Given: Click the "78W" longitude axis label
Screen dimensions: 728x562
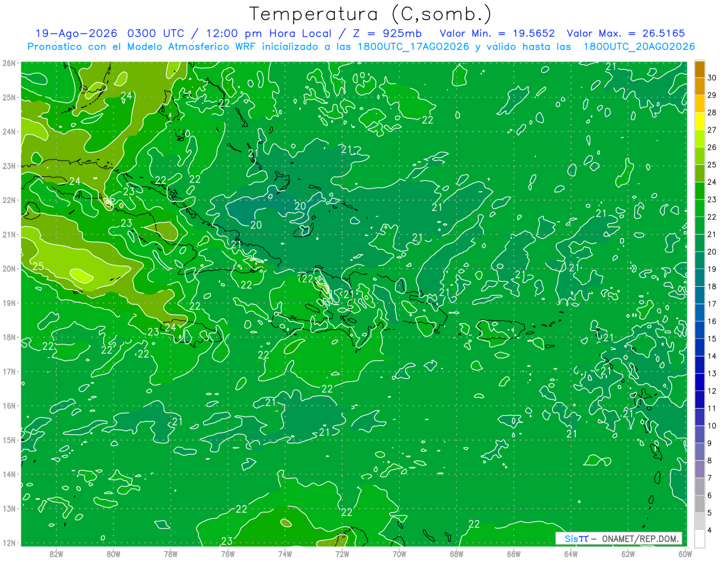Looking at the screenshot, I should coord(170,554).
